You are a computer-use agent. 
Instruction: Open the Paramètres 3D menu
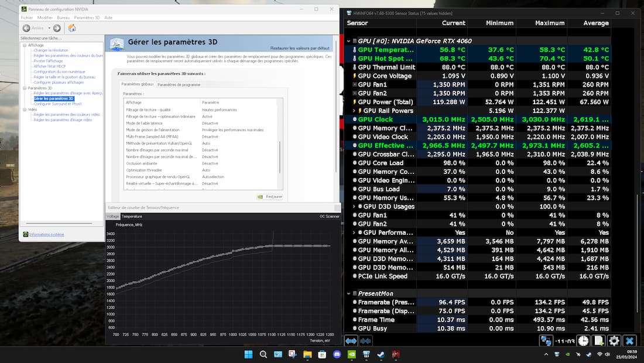click(x=87, y=18)
